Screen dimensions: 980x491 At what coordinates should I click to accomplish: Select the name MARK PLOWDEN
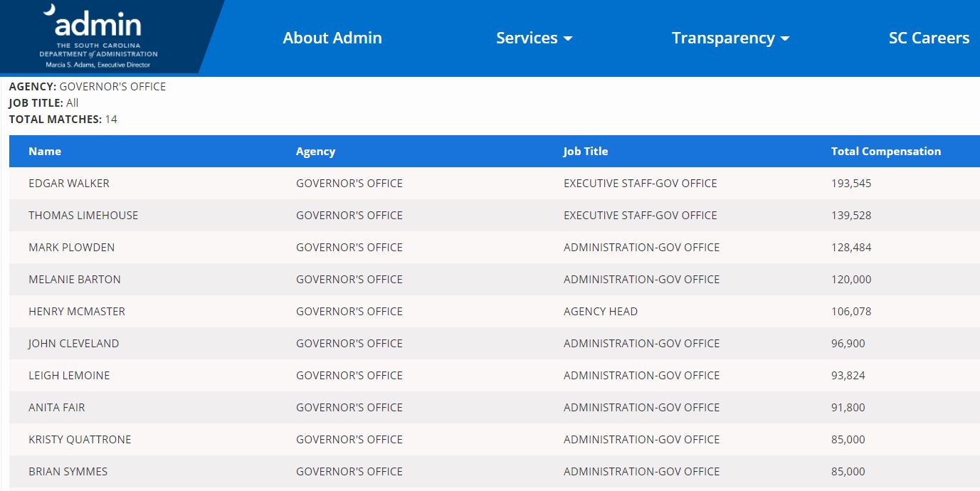click(71, 247)
